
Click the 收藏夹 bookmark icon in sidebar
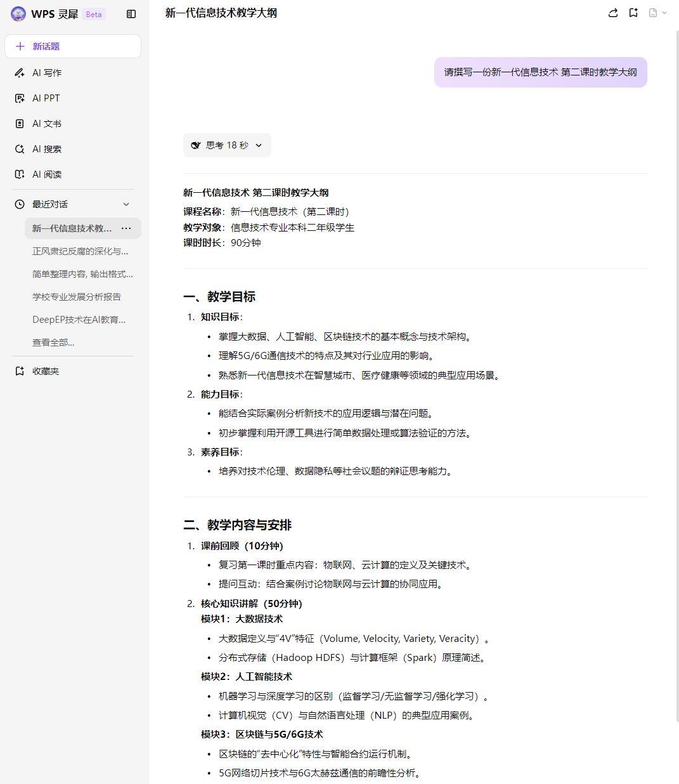[x=20, y=371]
